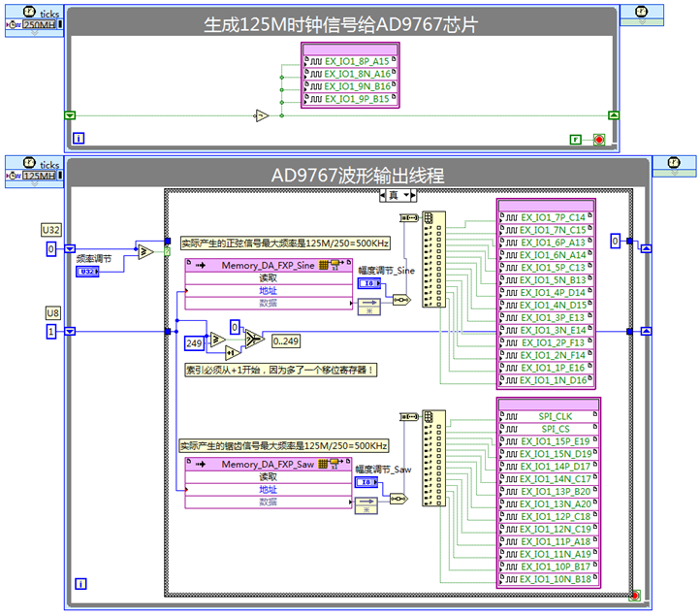Select the 地址 input of Memory_DA_FXP_Saw
The height and width of the screenshot is (616, 700).
[x=269, y=489]
